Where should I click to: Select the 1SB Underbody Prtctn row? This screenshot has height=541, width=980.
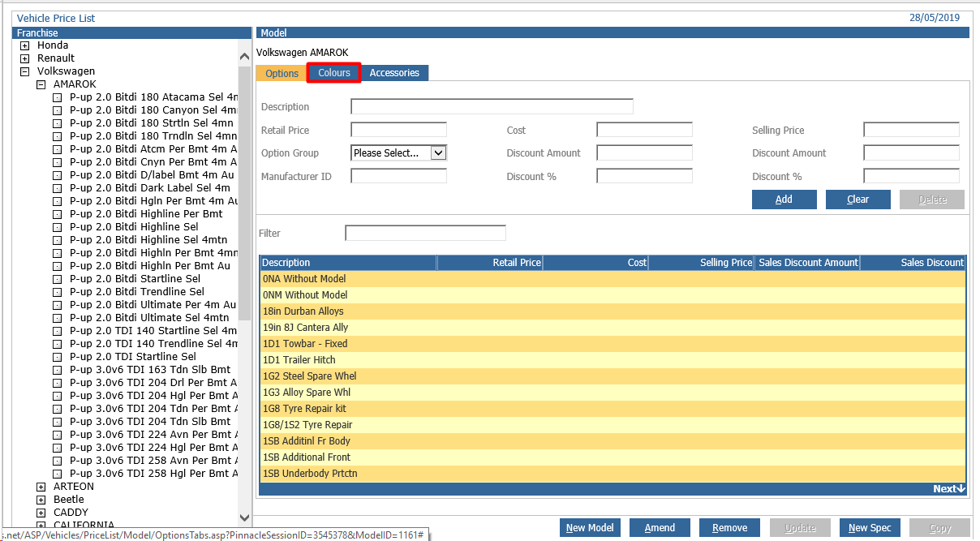612,474
